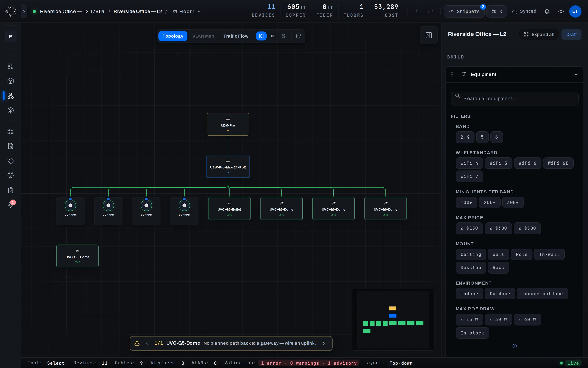Go to the next validation issue

pyautogui.click(x=323, y=343)
